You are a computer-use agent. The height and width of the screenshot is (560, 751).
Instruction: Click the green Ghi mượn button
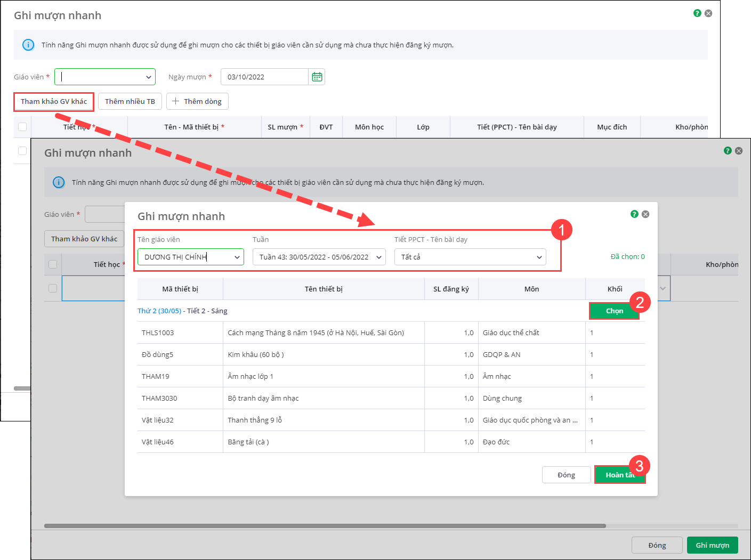[713, 545]
